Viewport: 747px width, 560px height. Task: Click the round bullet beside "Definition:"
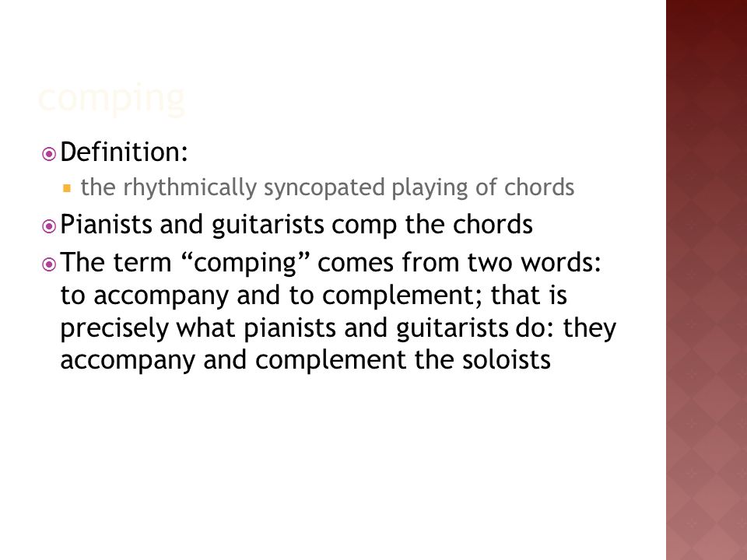click(49, 154)
